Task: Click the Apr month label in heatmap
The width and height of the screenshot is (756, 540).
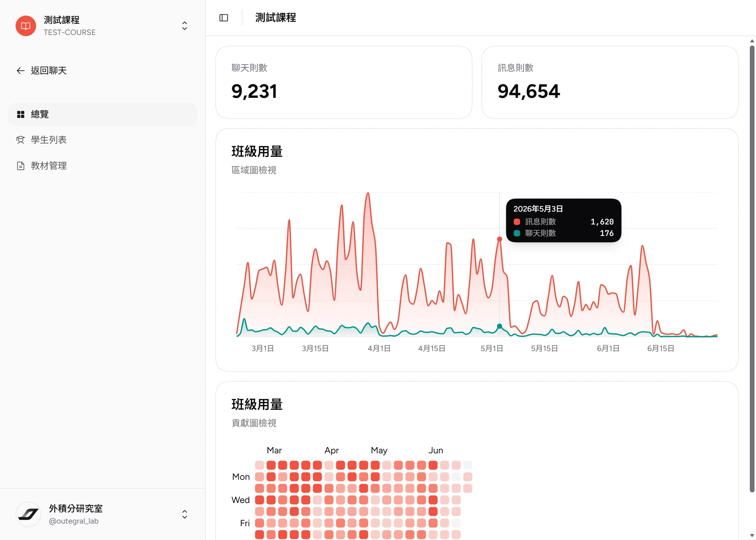Action: [x=331, y=451]
